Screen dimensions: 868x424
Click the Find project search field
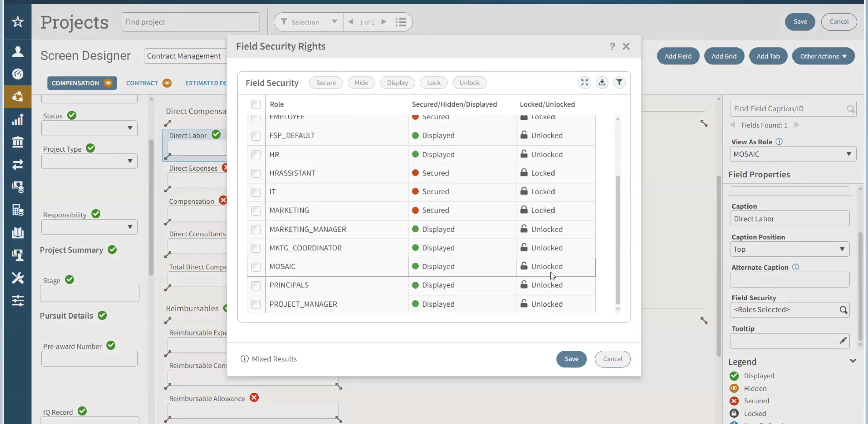point(190,22)
